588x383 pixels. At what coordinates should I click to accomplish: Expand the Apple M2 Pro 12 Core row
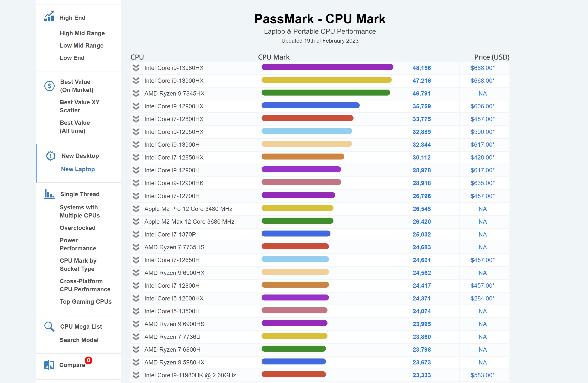coord(136,209)
